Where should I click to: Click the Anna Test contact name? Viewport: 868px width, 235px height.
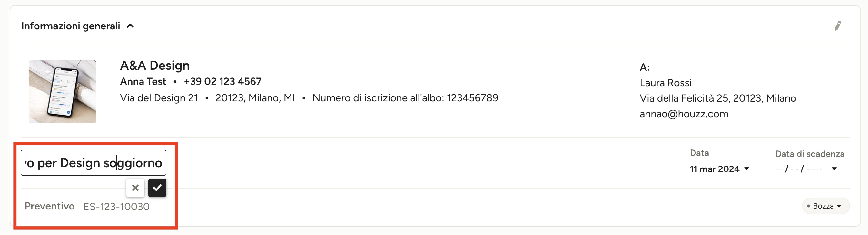143,81
